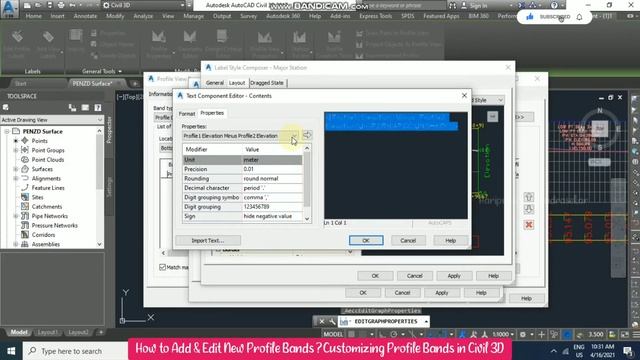The image size is (640, 360).
Task: Toggle the Match major/minor checkbox in Profile View dialog
Action: [x=162, y=267]
